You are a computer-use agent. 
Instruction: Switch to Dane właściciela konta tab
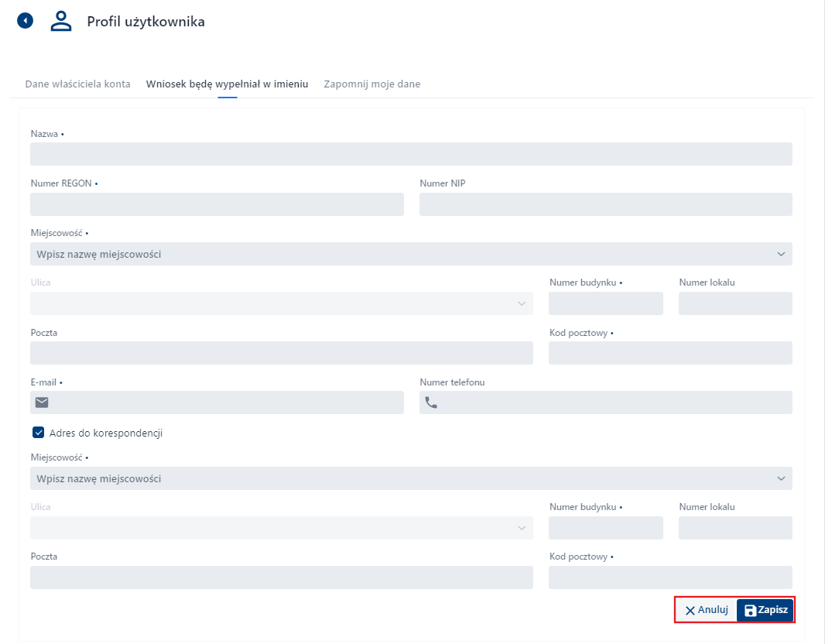pyautogui.click(x=77, y=84)
